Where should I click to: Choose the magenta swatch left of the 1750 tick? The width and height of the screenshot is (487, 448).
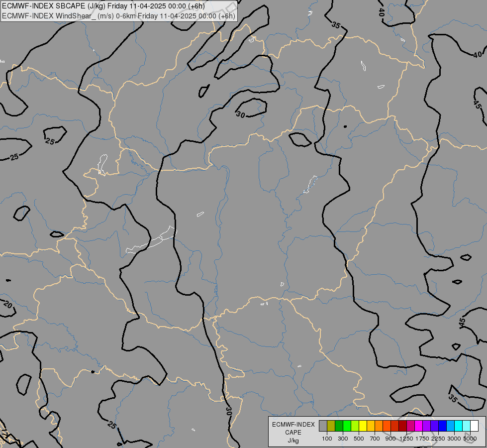tap(418, 426)
